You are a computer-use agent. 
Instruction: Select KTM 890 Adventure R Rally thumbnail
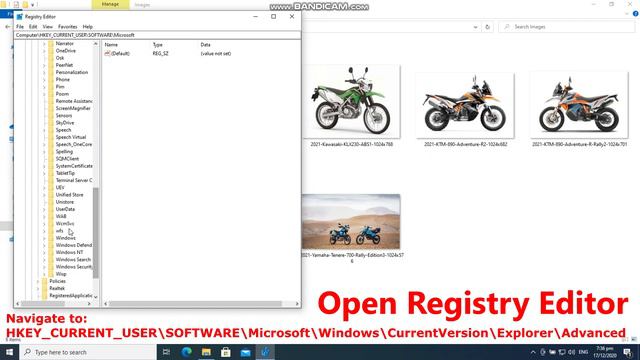click(579, 104)
